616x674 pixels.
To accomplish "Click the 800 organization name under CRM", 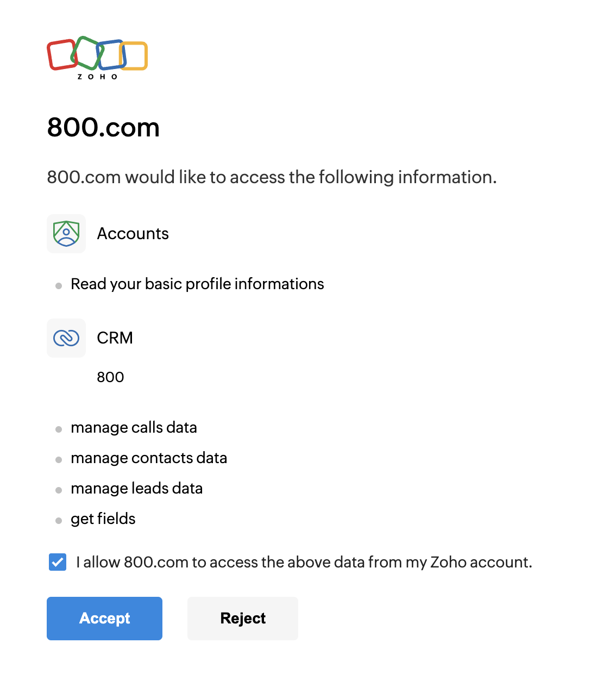I will (110, 377).
